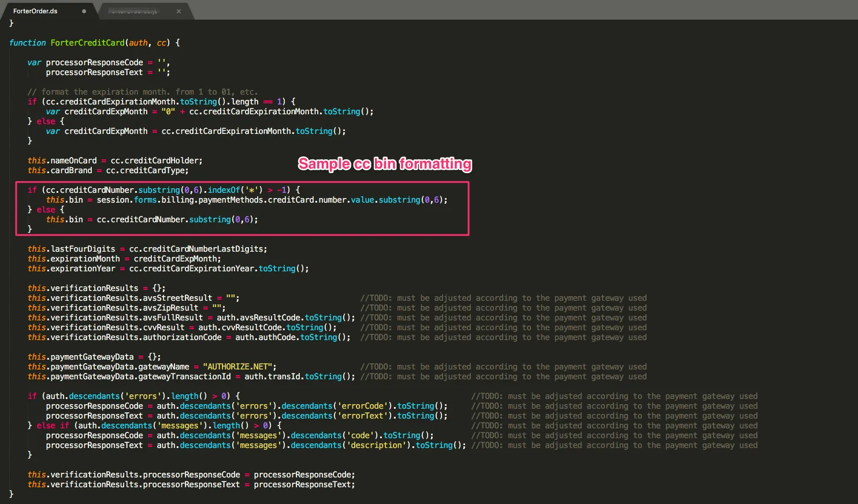858x504 pixels.
Task: Click the this.lastFourDigits assignment line
Action: click(147, 249)
